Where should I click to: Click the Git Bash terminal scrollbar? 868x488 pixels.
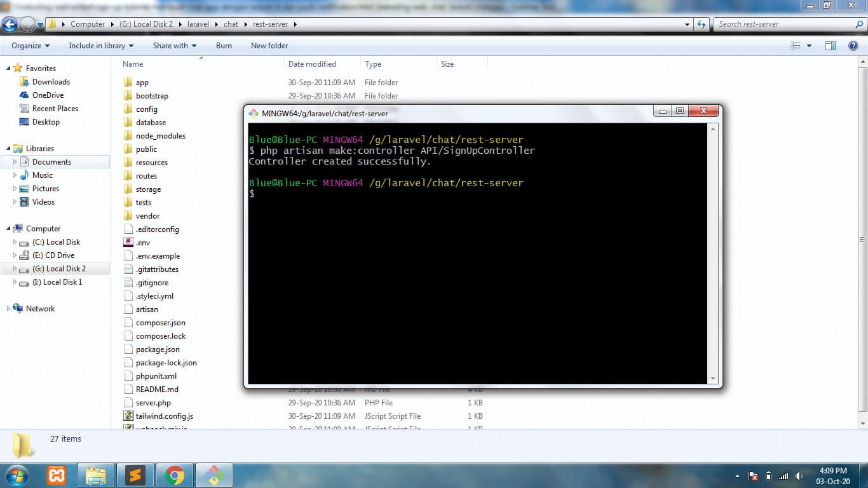point(712,254)
